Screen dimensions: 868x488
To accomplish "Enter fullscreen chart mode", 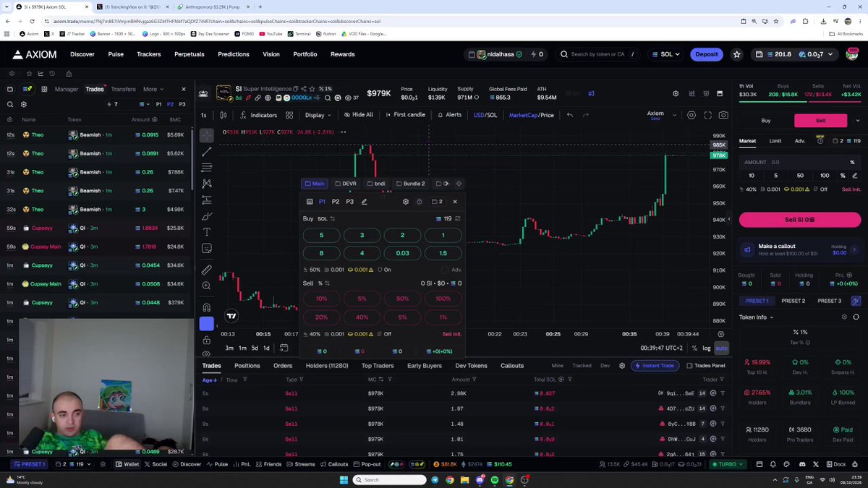I will 707,115.
